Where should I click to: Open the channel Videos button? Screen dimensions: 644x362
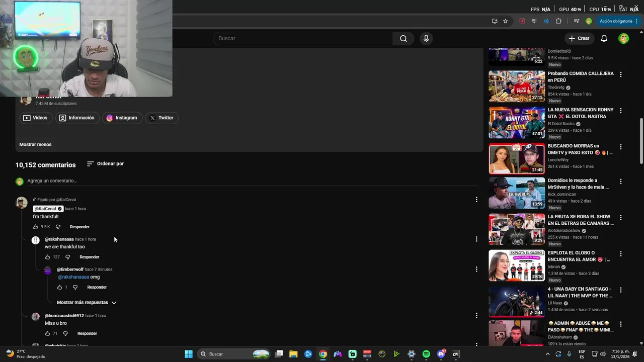click(35, 118)
